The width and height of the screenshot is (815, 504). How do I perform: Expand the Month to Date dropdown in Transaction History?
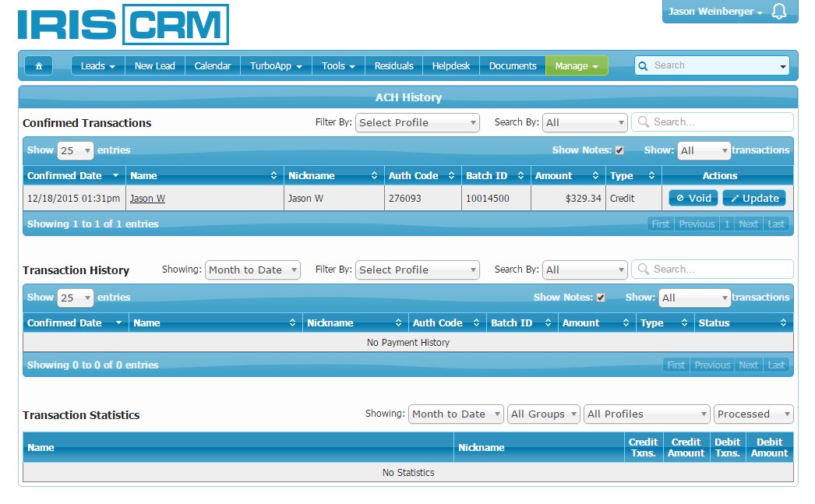(252, 270)
